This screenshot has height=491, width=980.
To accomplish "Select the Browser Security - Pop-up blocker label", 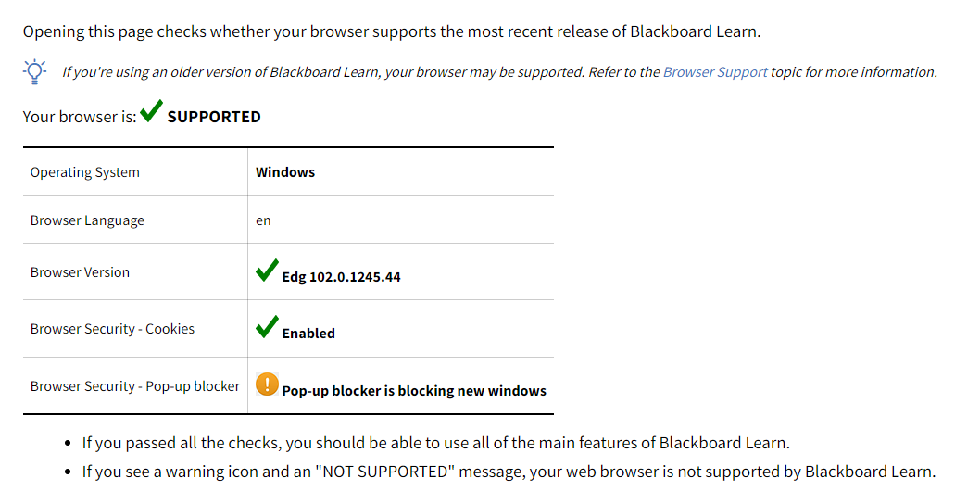I will 135,386.
